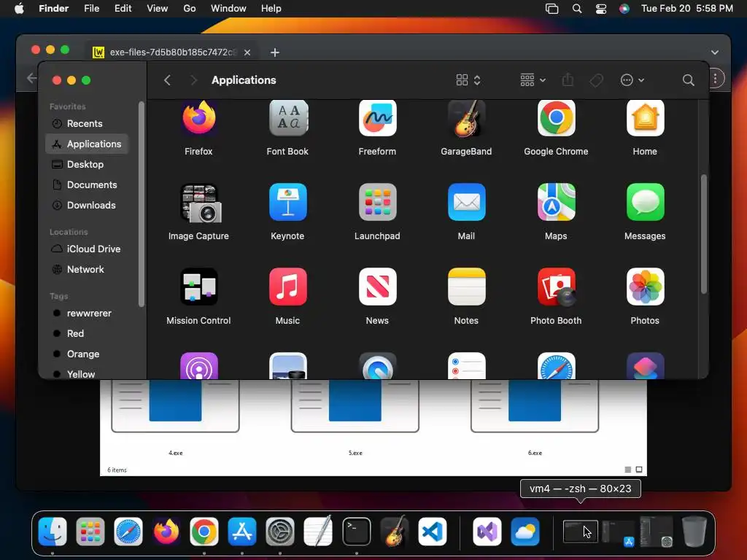The height and width of the screenshot is (560, 747).
Task: Click the 6.exe file label
Action: [535, 453]
